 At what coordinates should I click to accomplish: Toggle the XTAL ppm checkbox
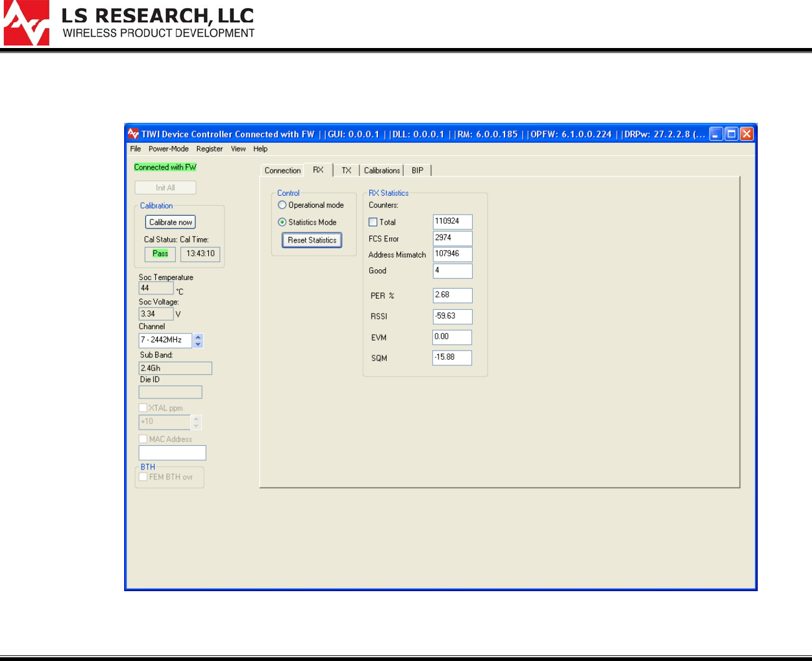pyautogui.click(x=143, y=408)
